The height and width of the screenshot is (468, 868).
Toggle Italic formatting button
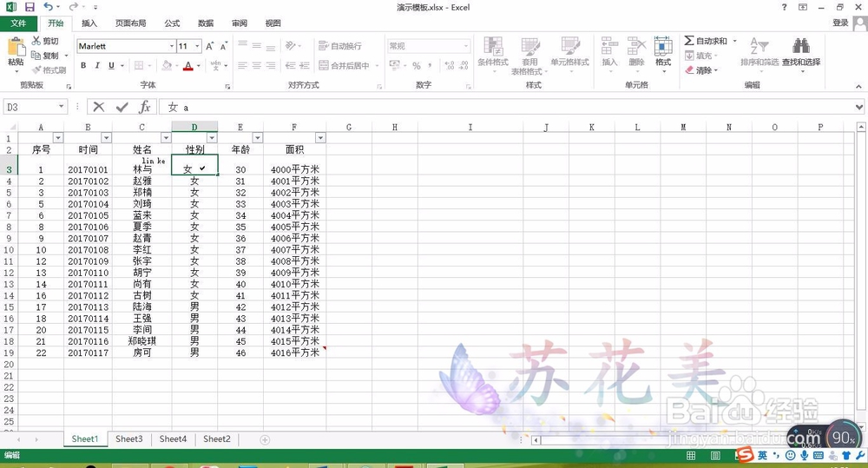[x=97, y=65]
